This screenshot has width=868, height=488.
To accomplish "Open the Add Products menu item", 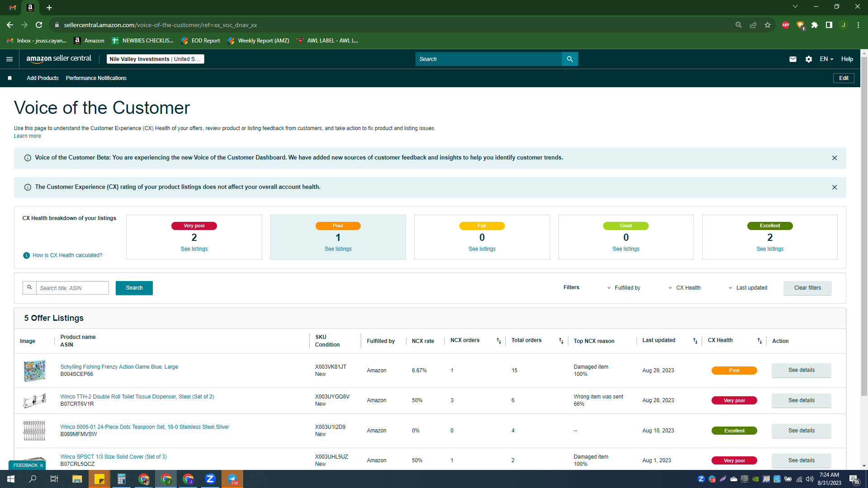I will (x=42, y=78).
